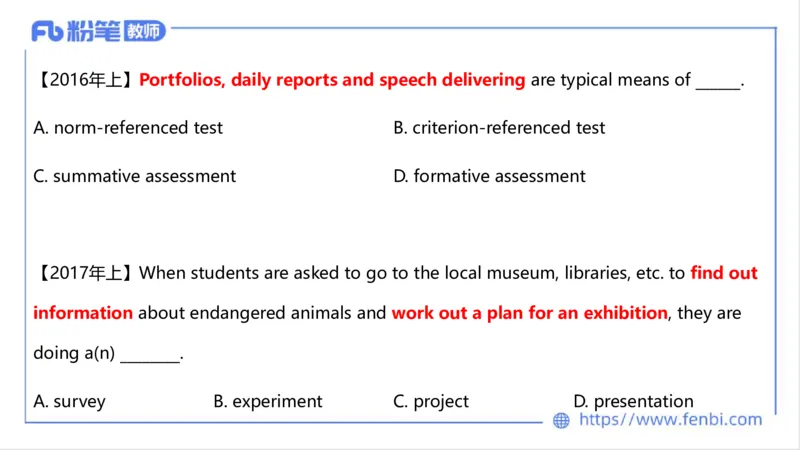Screen dimensions: 800x450
Task: Click the red word "information"
Action: (x=83, y=313)
